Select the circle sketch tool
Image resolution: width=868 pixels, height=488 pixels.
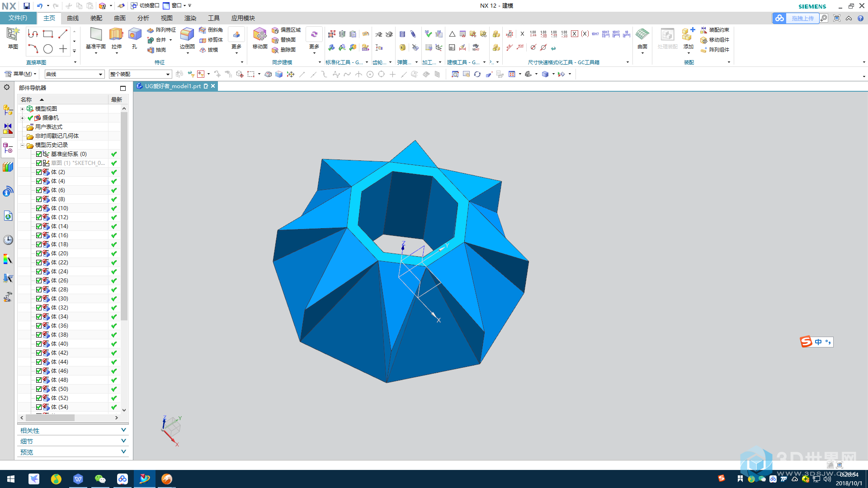click(48, 49)
